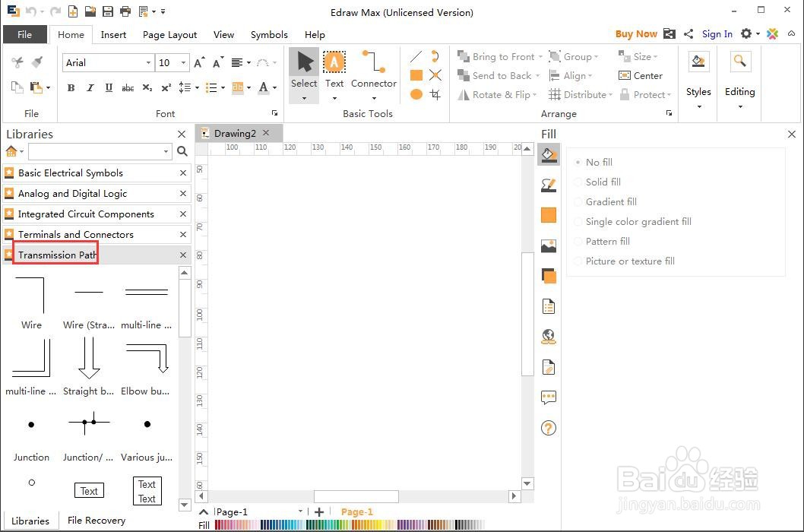The image size is (804, 532).
Task: Click the Buy Now link
Action: coord(636,34)
